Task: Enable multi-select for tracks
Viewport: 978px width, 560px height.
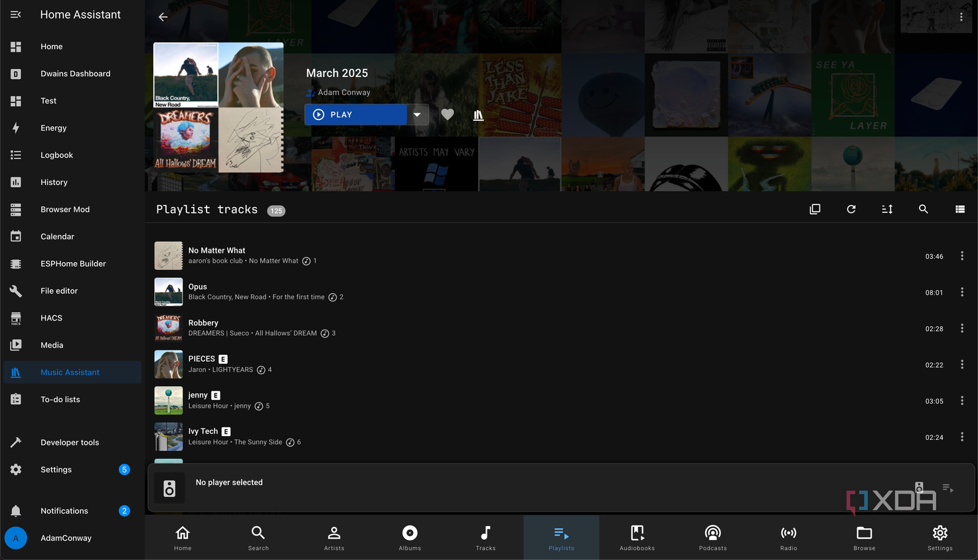Action: click(x=815, y=209)
